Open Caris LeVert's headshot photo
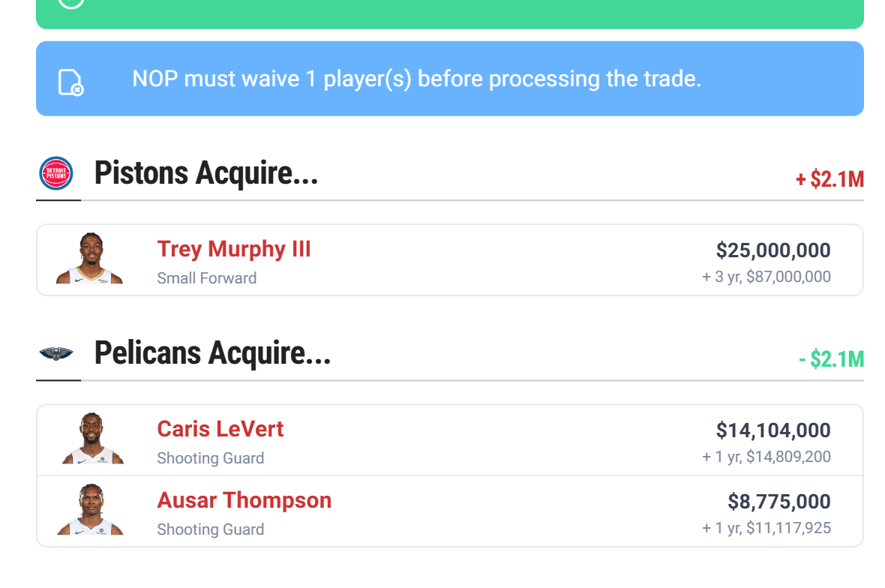 coord(91,439)
